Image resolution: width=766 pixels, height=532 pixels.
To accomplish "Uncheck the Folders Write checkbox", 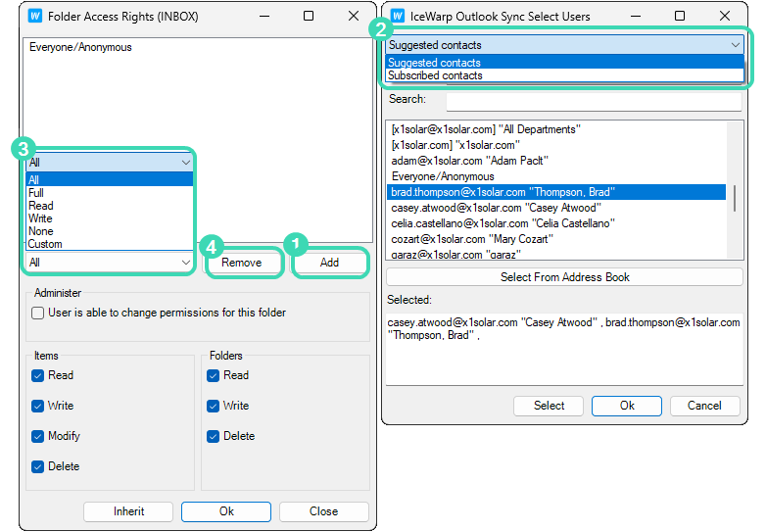I will pos(213,406).
